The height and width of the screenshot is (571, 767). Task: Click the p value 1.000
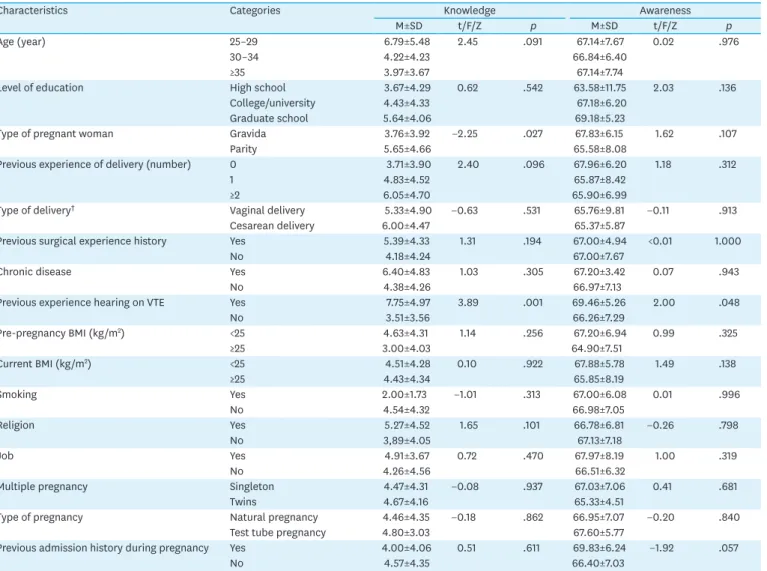pyautogui.click(x=727, y=241)
